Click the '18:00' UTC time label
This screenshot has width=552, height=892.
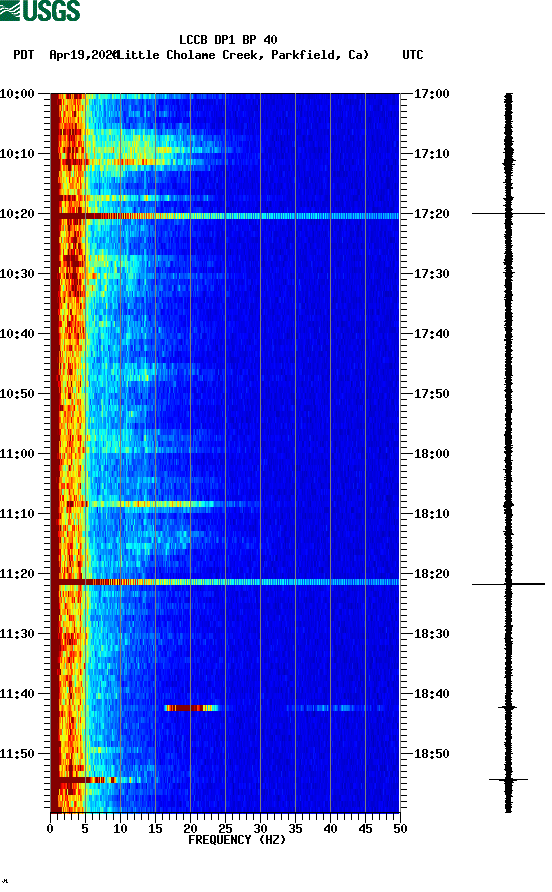(x=431, y=454)
